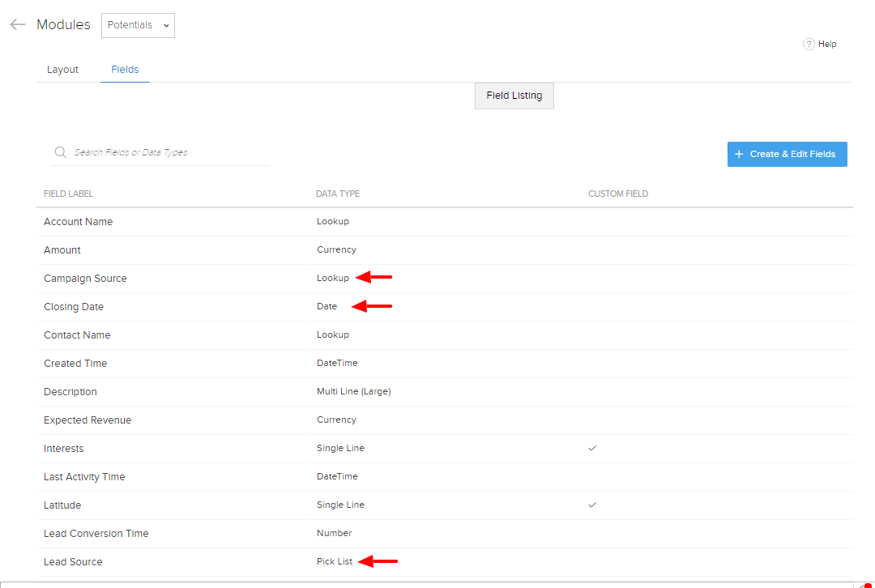Open the Help link
The image size is (875, 588).
[827, 45]
